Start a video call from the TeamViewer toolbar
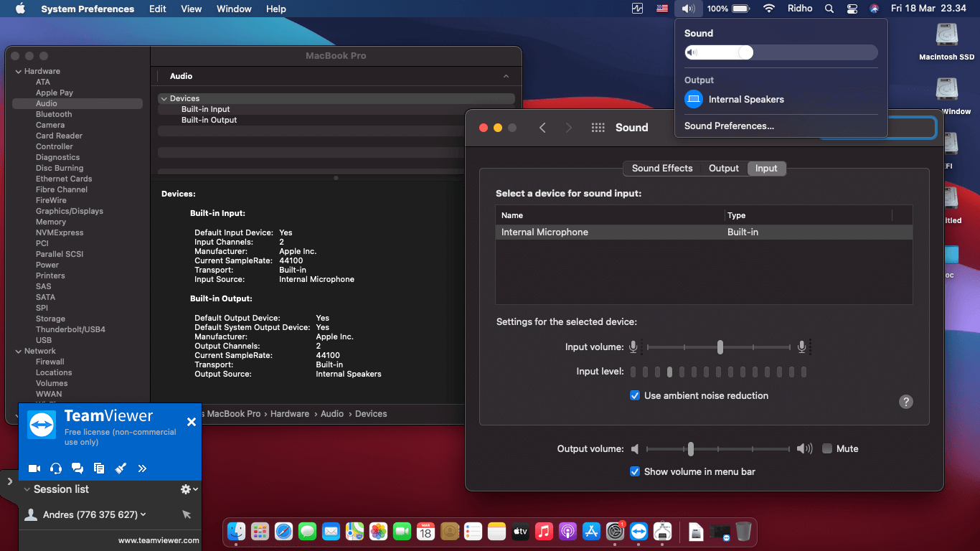 tap(34, 468)
